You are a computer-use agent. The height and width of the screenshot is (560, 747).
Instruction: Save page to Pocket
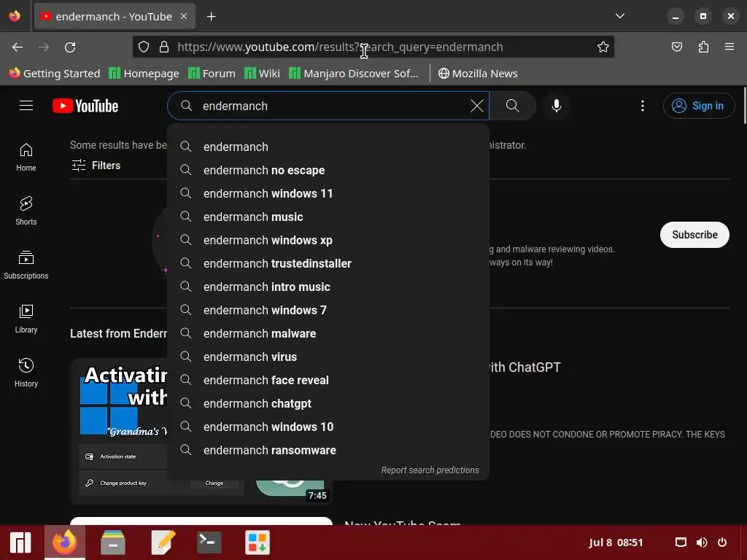point(676,47)
